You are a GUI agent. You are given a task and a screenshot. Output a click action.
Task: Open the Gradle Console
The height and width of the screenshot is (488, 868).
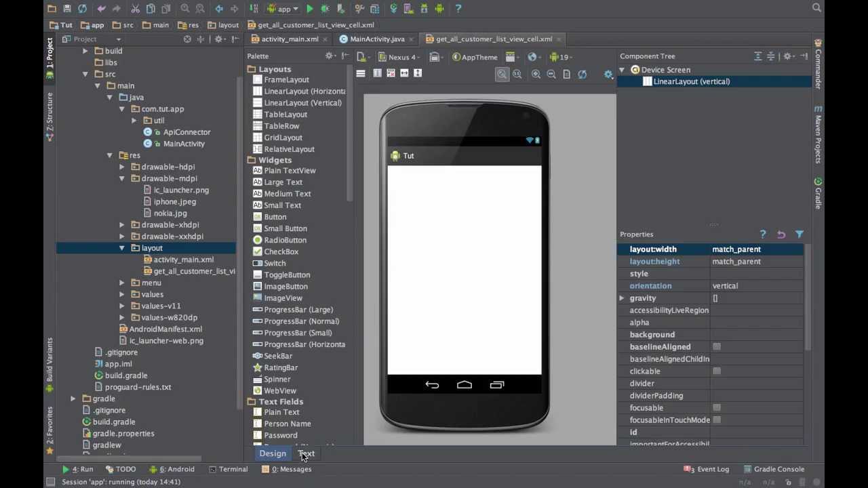coord(773,469)
